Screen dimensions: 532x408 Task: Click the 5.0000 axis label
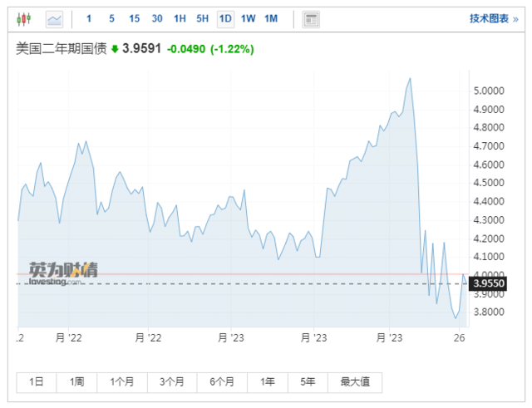489,91
